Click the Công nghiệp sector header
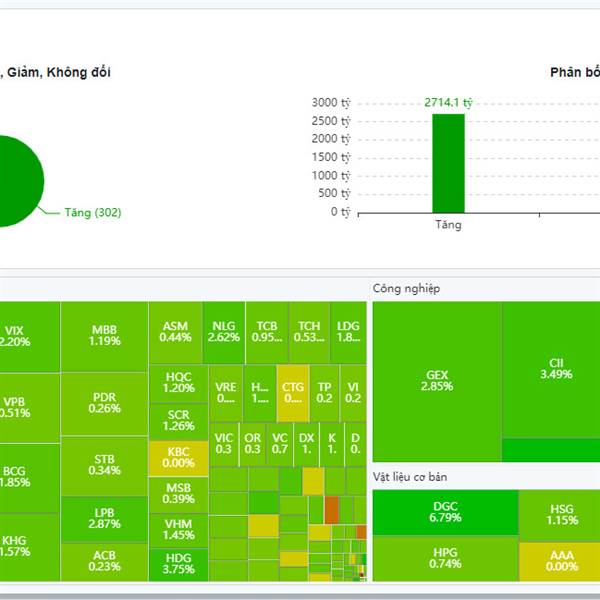The image size is (600, 600). click(x=406, y=289)
